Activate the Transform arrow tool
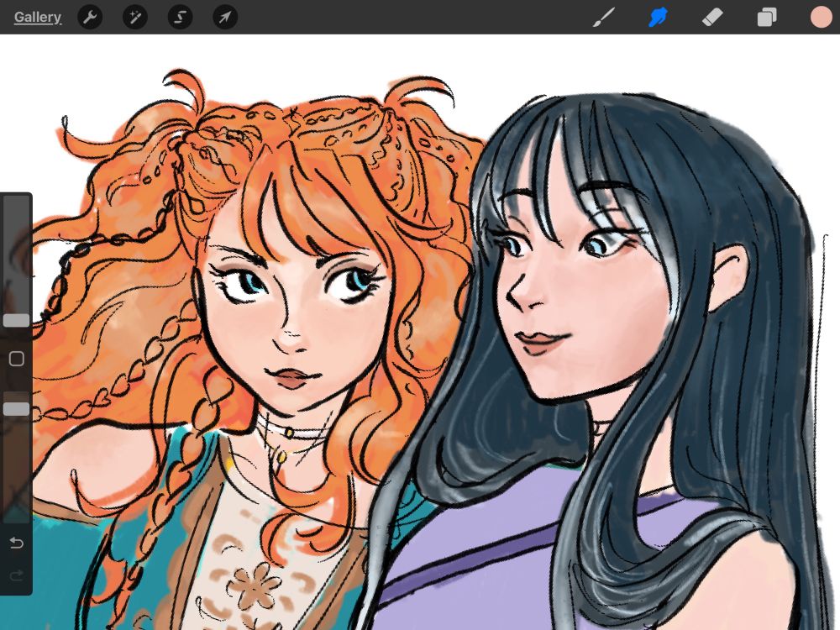 (225, 17)
